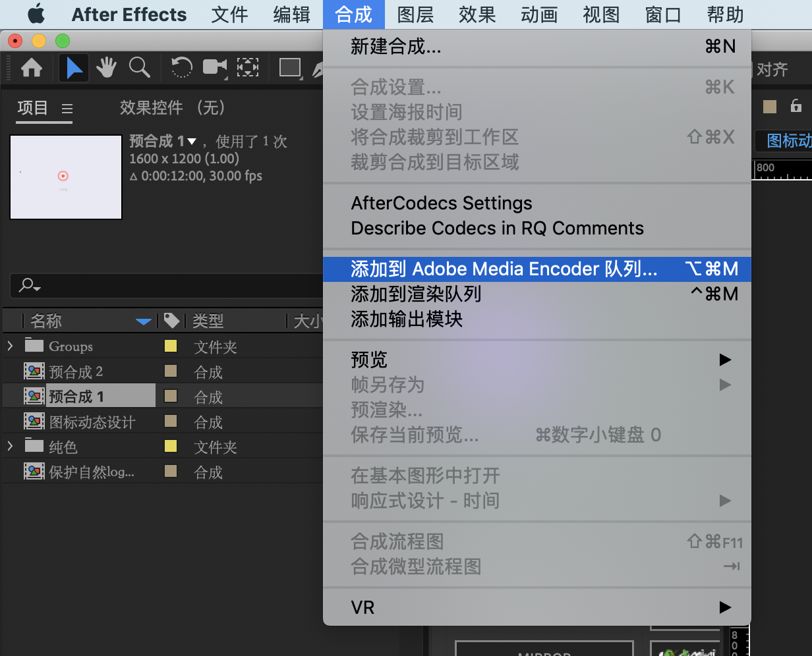Choose Describe Codecs in RQ Comments

[537, 228]
